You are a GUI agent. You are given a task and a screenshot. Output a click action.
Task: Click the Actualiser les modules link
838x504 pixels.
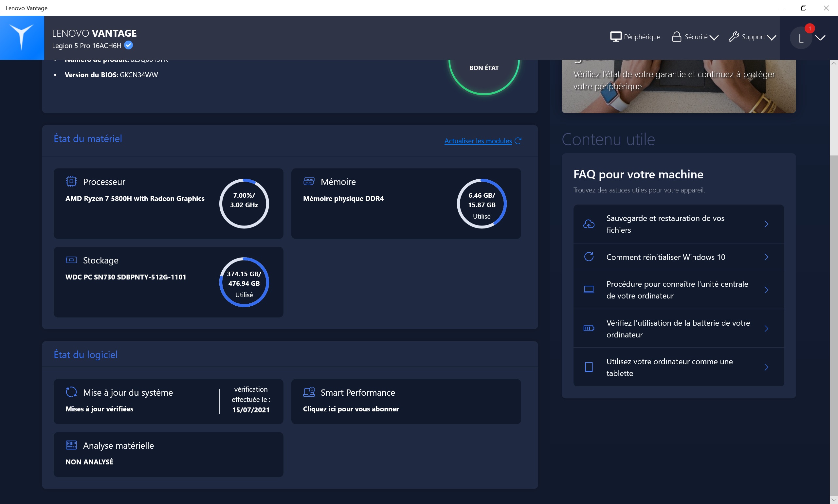click(478, 141)
